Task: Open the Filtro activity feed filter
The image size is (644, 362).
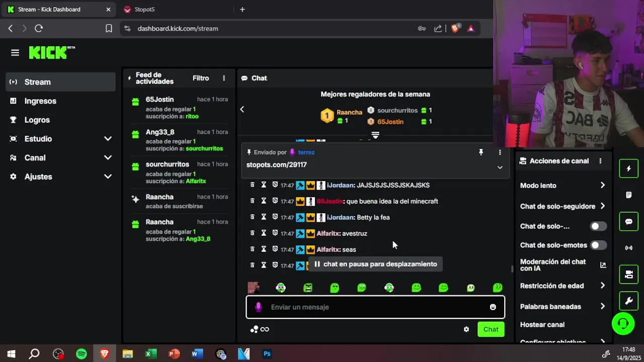Action: 201,78
